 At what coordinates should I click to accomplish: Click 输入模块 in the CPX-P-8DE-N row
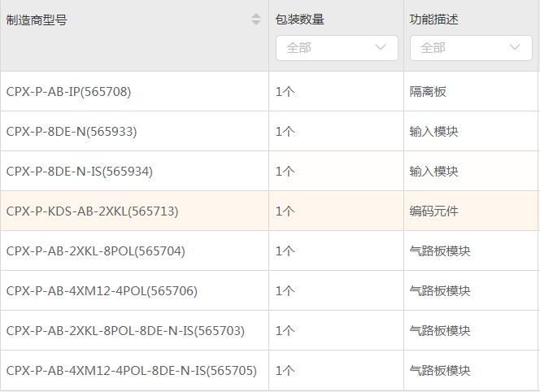tap(433, 132)
